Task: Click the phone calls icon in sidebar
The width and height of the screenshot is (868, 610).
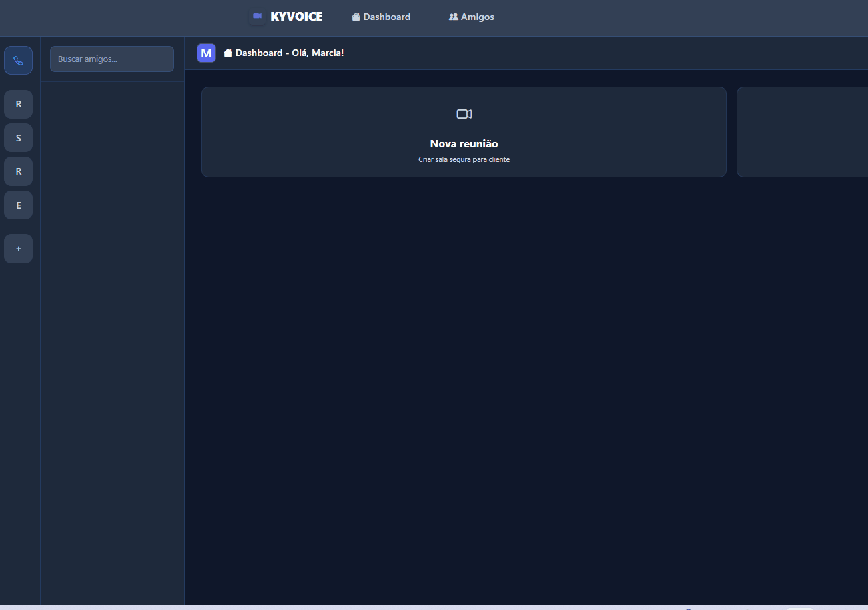Action: coord(18,61)
